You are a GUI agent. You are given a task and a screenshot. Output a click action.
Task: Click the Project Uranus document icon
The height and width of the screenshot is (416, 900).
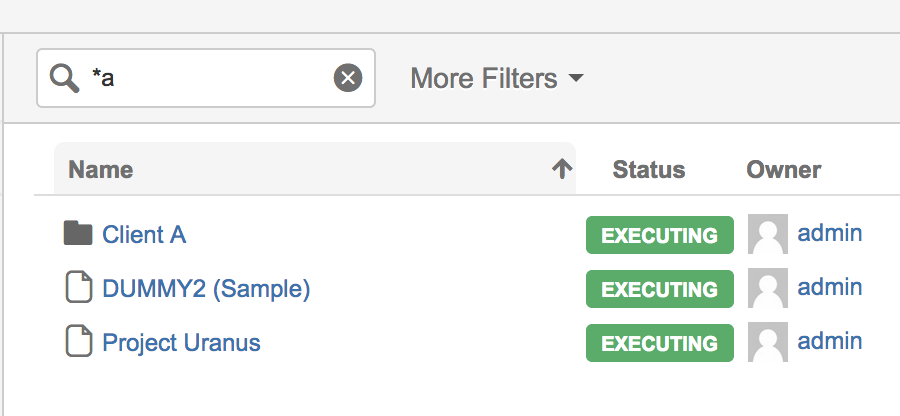[x=78, y=343]
